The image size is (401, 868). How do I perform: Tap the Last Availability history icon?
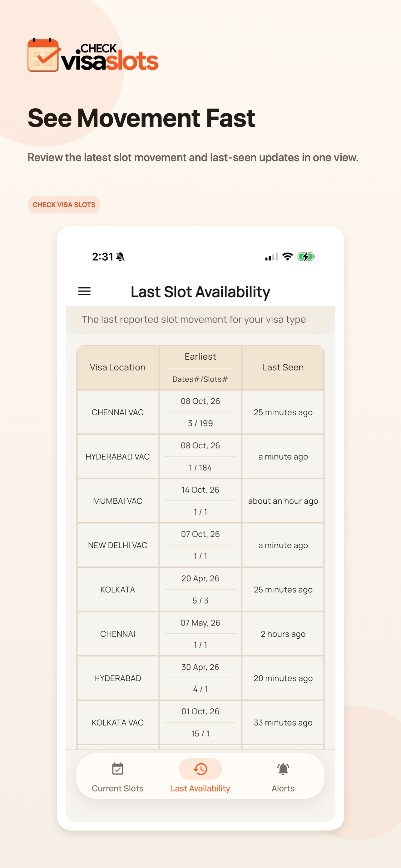200,769
